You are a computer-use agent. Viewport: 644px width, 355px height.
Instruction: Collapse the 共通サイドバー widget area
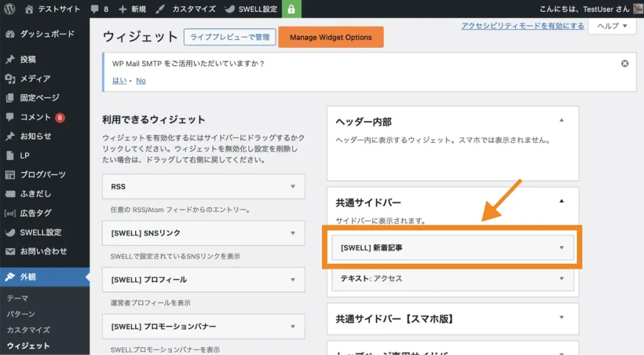(x=562, y=201)
